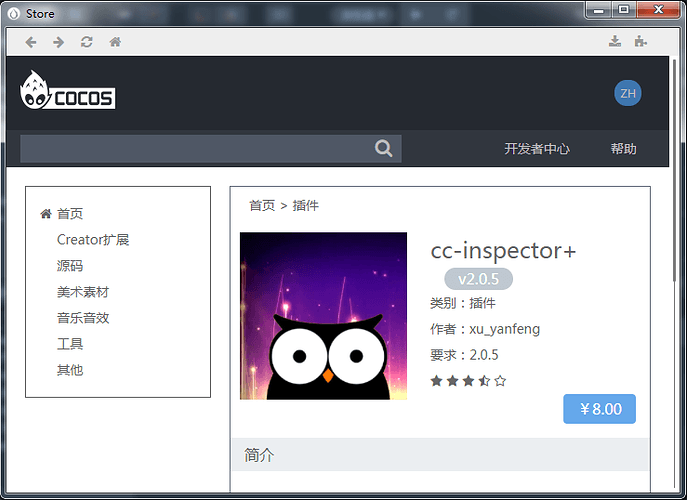687x500 pixels.
Task: Click 类别：插件 text
Action: pyautogui.click(x=463, y=303)
